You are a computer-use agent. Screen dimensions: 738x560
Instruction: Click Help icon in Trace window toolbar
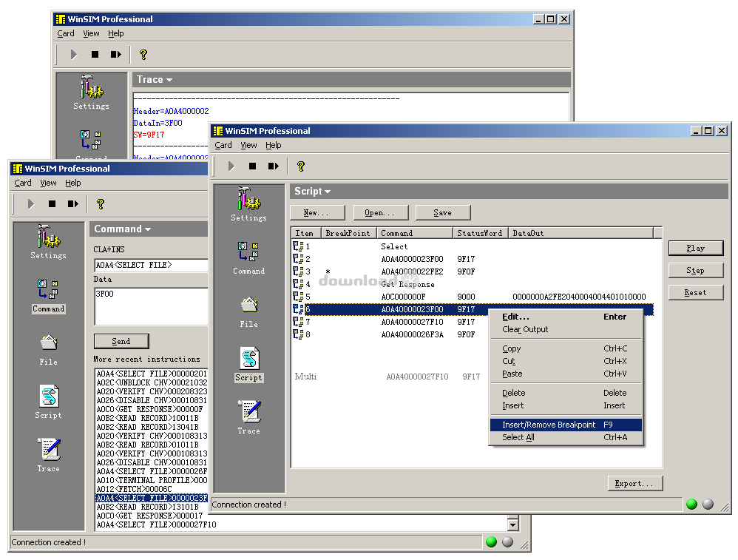point(143,55)
